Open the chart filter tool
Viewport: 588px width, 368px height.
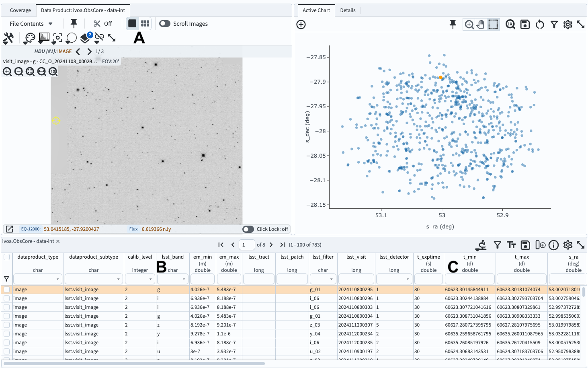coord(554,24)
